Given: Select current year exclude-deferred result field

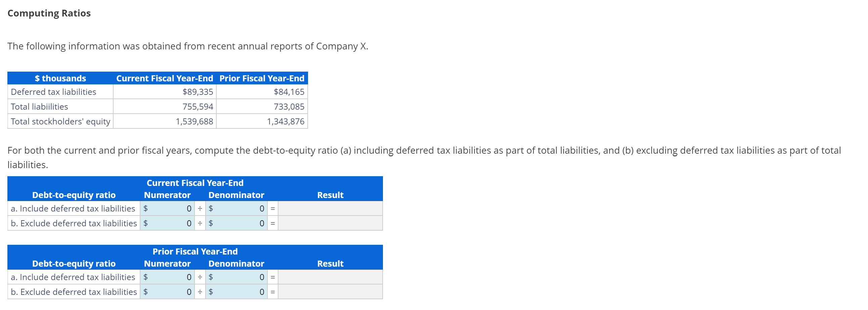Looking at the screenshot, I should (330, 223).
